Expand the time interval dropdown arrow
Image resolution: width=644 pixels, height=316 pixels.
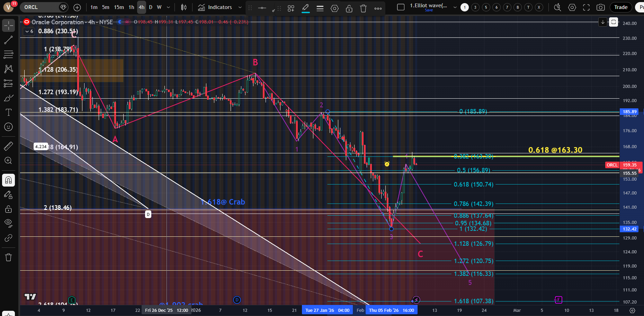[x=169, y=7]
